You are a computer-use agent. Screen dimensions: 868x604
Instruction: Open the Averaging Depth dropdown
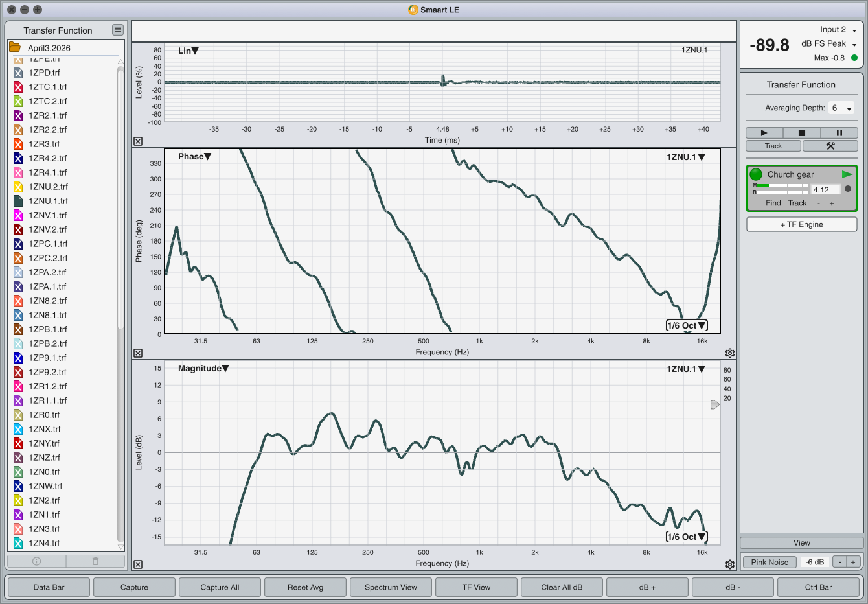(842, 108)
